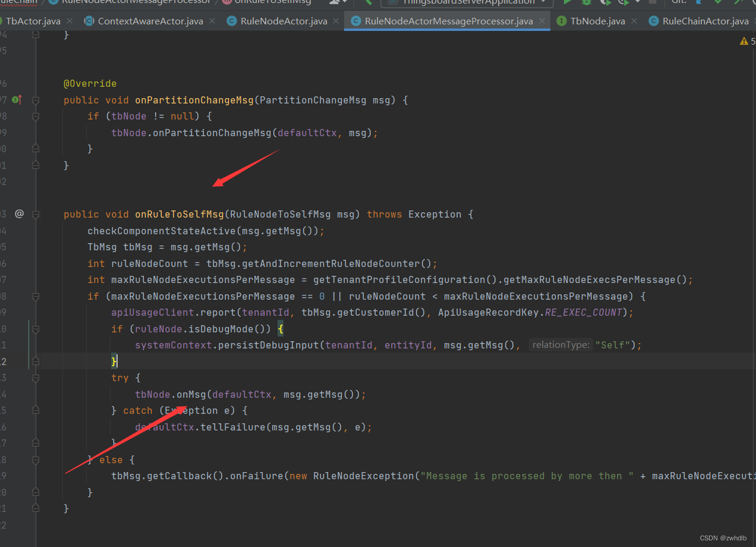Image resolution: width=756 pixels, height=547 pixels.
Task: Click the getTenantProfileConfiguration call
Action: coord(399,279)
